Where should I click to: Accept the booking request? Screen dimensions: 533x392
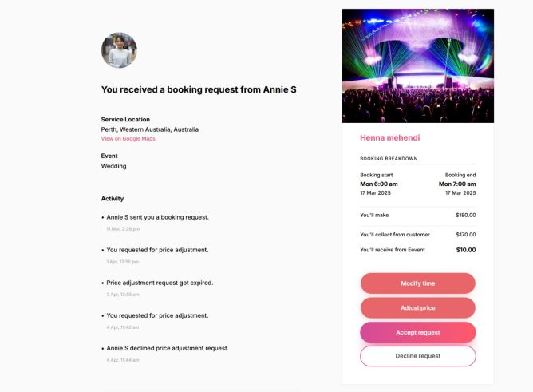418,332
